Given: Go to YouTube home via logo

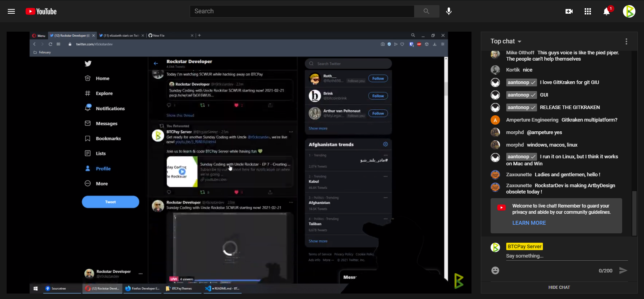Looking at the screenshot, I should click(41, 11).
